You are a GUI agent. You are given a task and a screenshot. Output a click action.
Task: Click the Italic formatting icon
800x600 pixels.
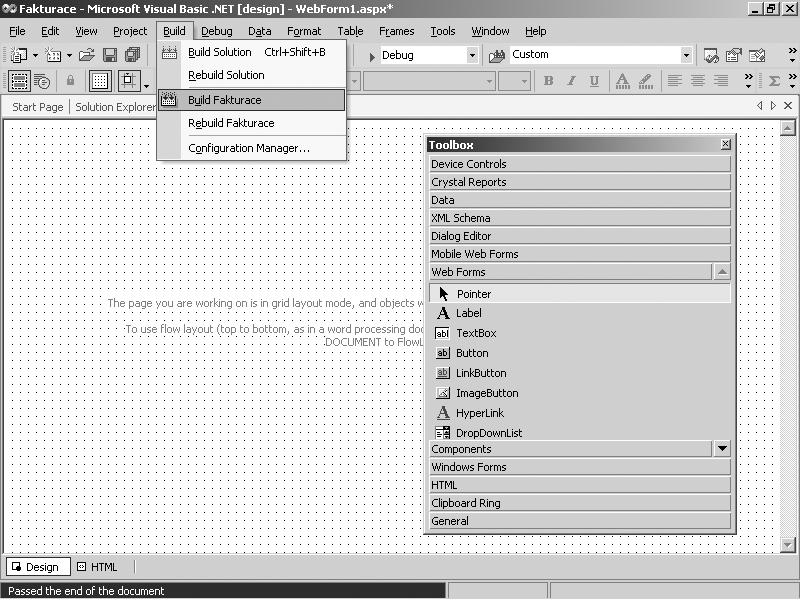coord(571,81)
